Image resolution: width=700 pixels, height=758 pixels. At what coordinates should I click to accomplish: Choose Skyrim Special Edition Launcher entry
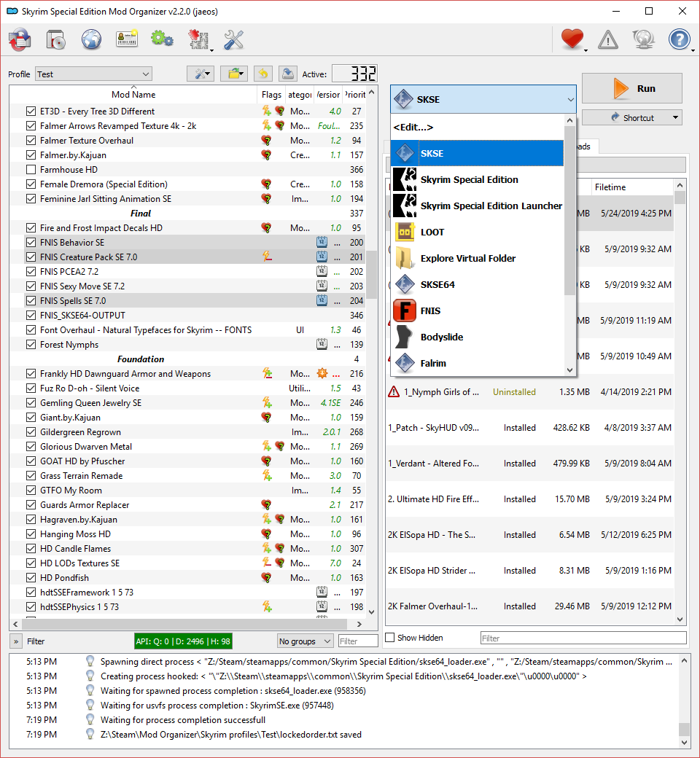[x=477, y=206]
